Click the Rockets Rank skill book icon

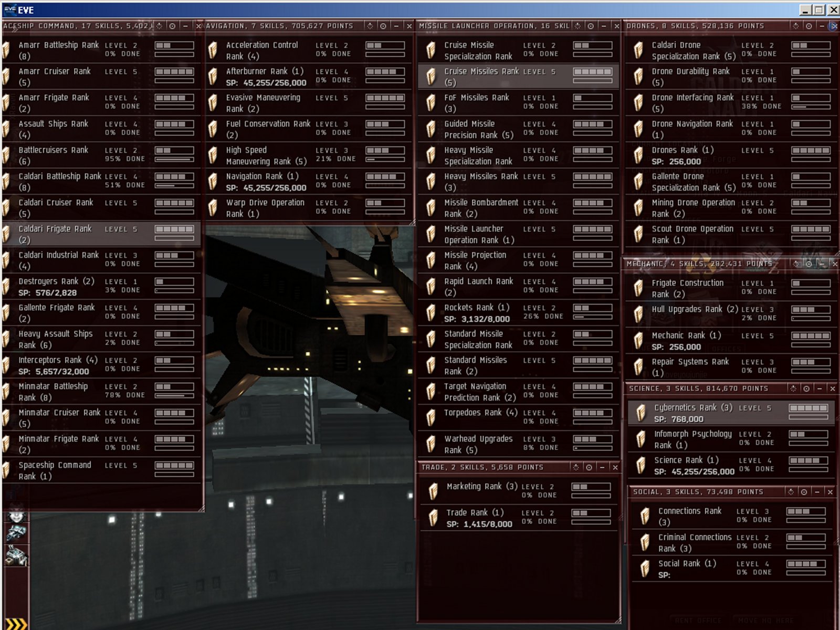(430, 313)
